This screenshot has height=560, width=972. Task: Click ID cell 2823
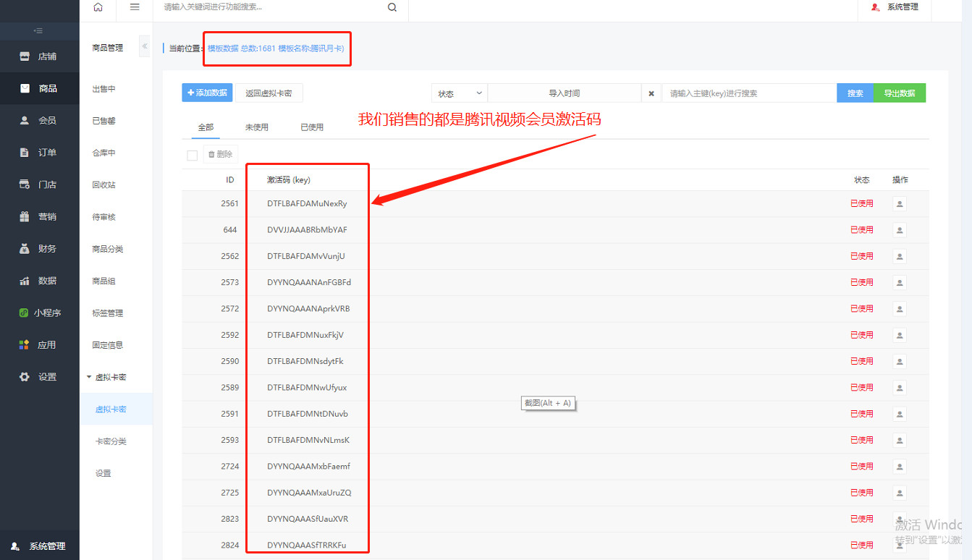[x=230, y=519]
